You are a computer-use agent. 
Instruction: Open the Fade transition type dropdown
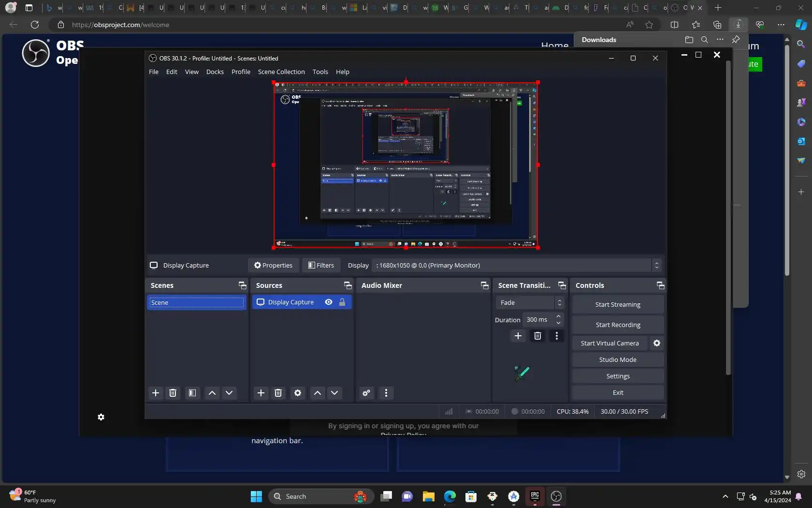pyautogui.click(x=530, y=302)
